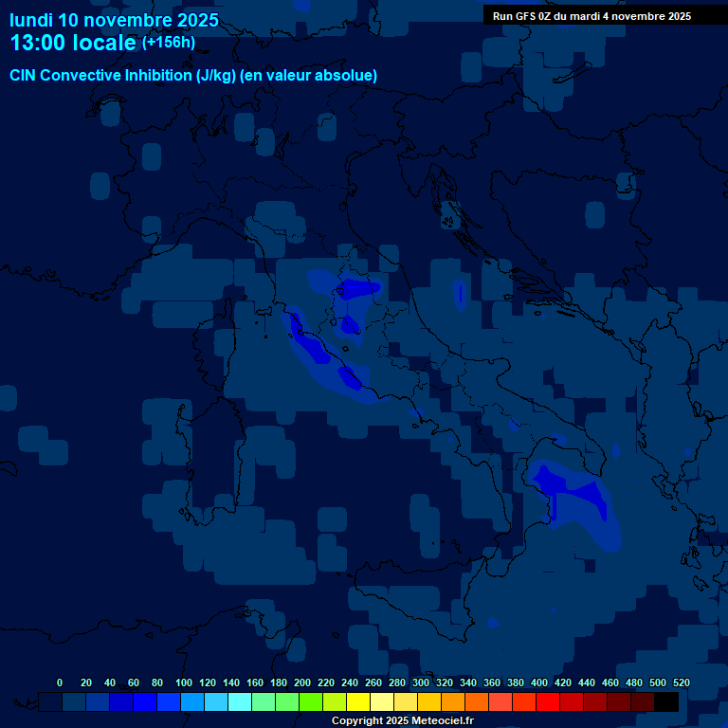Click the 13:00 locale time label

click(73, 44)
